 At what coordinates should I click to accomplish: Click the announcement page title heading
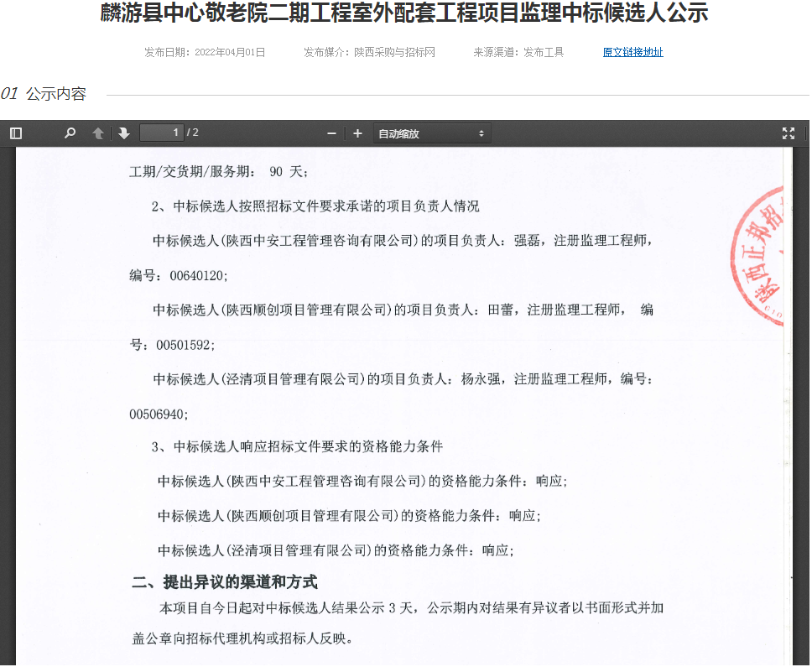[x=404, y=14]
